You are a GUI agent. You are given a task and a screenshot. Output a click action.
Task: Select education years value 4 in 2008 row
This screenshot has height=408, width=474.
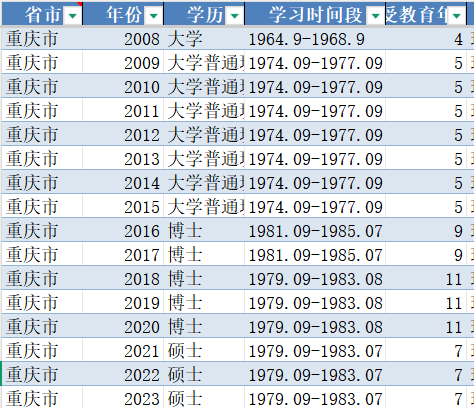click(426, 39)
